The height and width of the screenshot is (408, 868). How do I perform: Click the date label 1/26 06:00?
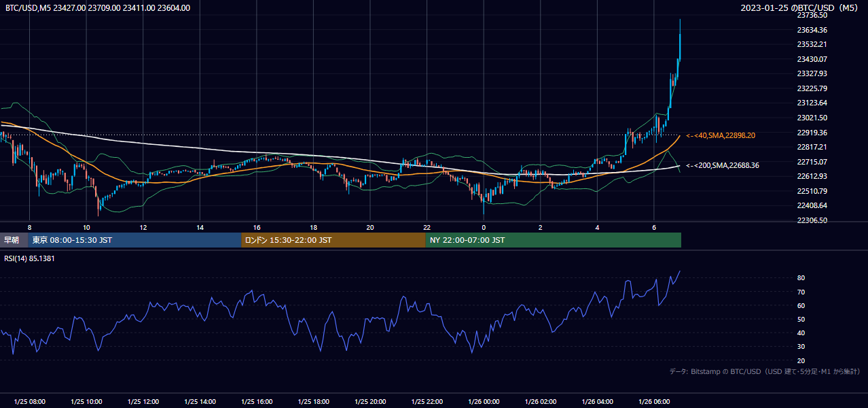(654, 402)
